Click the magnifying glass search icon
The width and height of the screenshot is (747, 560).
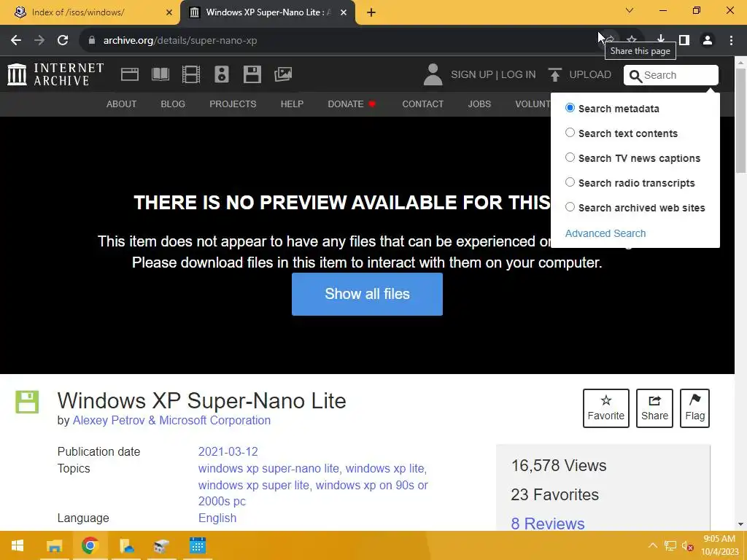[x=635, y=76]
